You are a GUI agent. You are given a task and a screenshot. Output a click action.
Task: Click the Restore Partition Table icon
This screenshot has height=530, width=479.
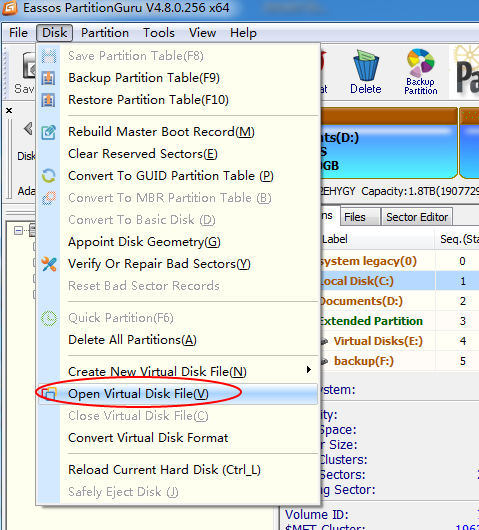tap(49, 100)
